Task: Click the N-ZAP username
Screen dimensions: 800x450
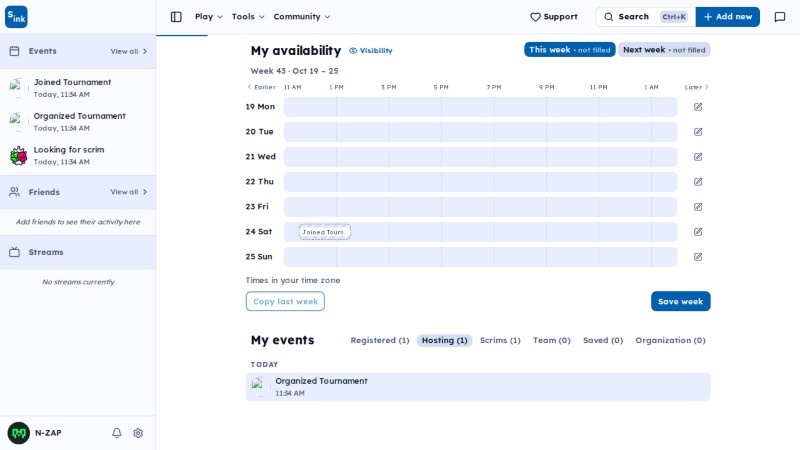Action: 48,433
